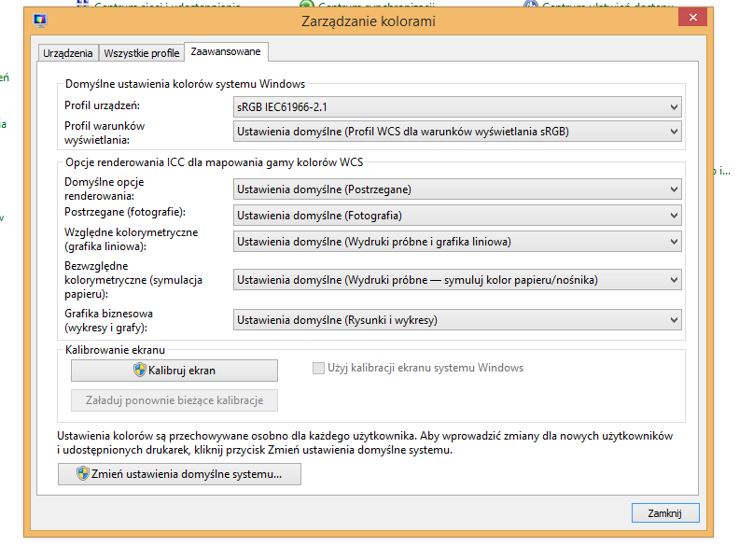Image resolution: width=739 pixels, height=560 pixels.
Task: Click the Color Management window title icon
Action: pyautogui.click(x=40, y=21)
